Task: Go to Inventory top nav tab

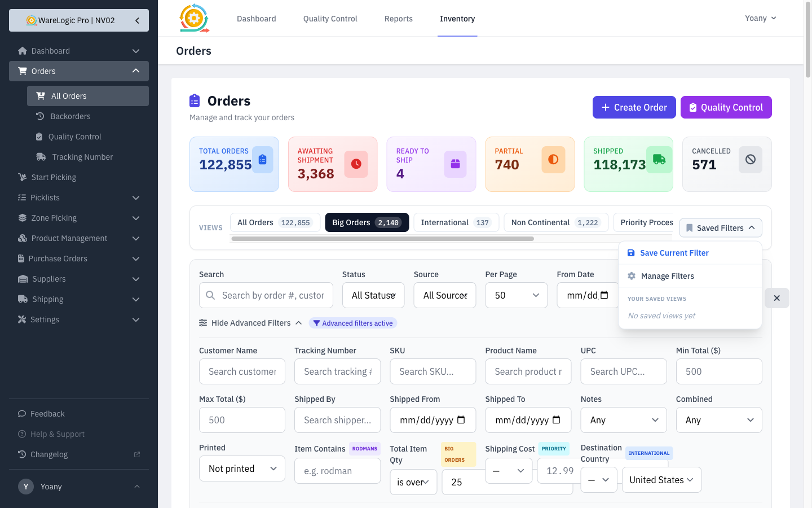Action: coord(457,19)
